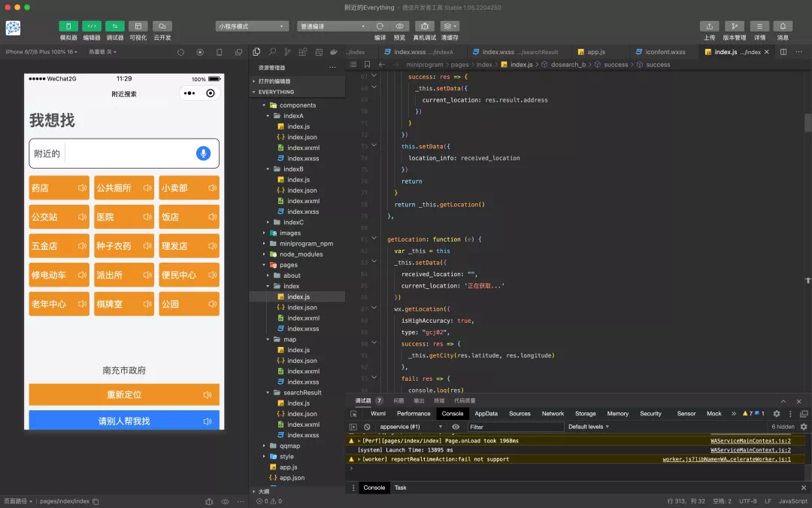Open 版本管理 version control icon
Screen dimensions: 812x508
734,26
